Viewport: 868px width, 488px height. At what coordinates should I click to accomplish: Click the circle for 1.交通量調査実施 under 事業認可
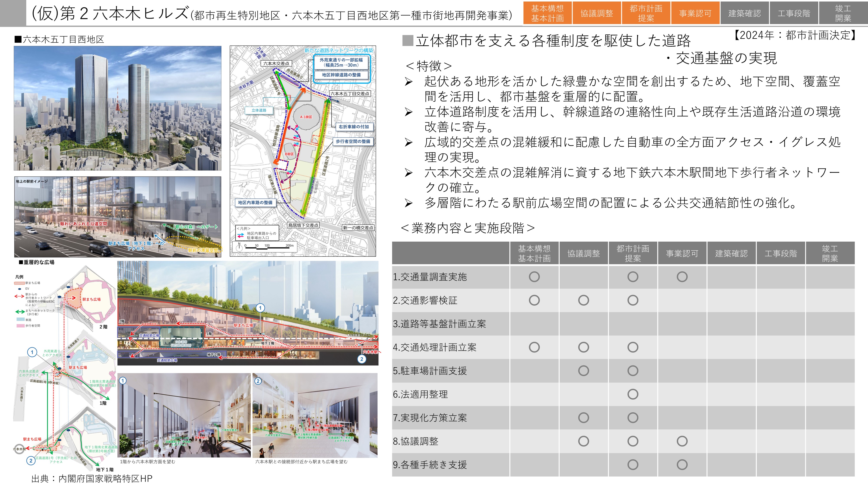point(682,277)
